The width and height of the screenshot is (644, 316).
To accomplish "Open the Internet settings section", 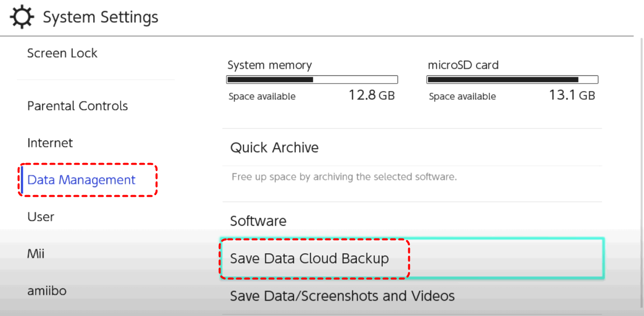I will point(50,143).
